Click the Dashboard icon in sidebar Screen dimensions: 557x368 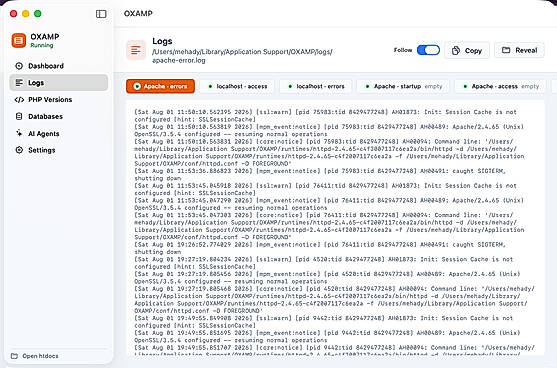tap(19, 66)
